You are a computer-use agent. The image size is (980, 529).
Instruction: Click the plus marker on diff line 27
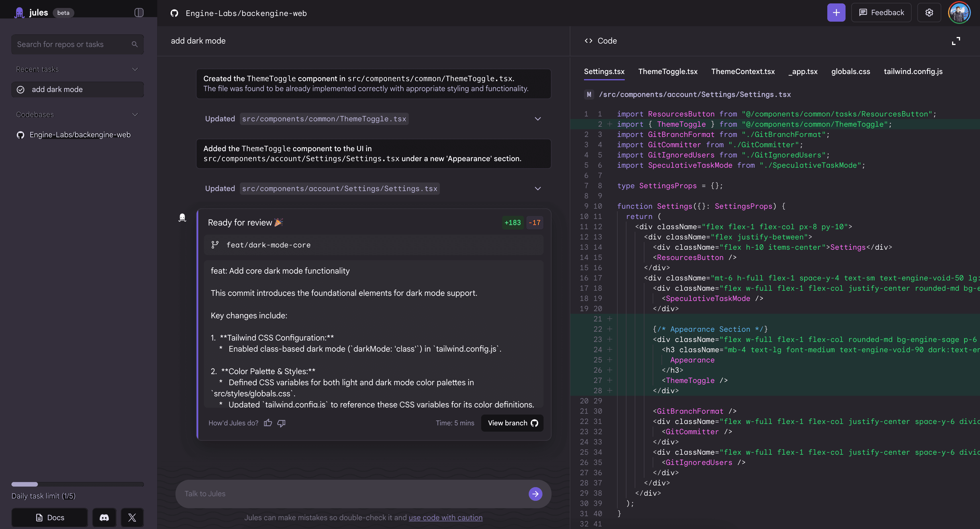tap(609, 380)
